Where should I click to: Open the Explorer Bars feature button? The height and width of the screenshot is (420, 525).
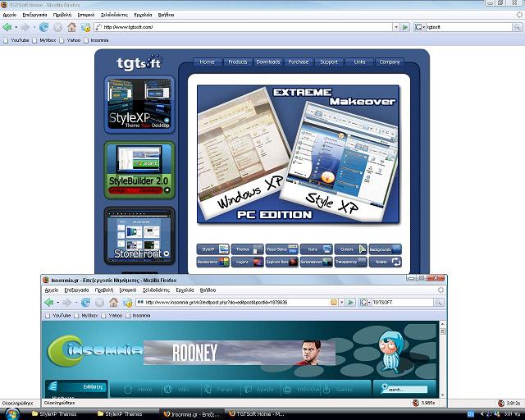pyautogui.click(x=282, y=262)
